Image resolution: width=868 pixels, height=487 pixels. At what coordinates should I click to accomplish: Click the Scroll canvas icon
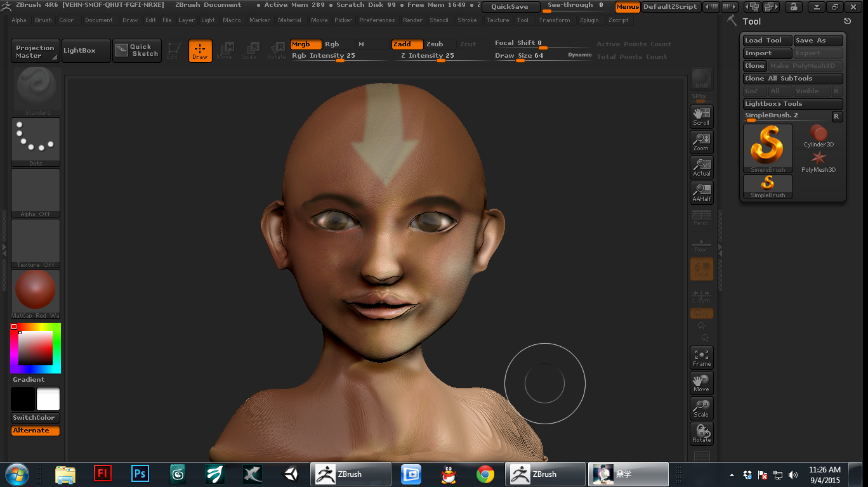(x=701, y=117)
